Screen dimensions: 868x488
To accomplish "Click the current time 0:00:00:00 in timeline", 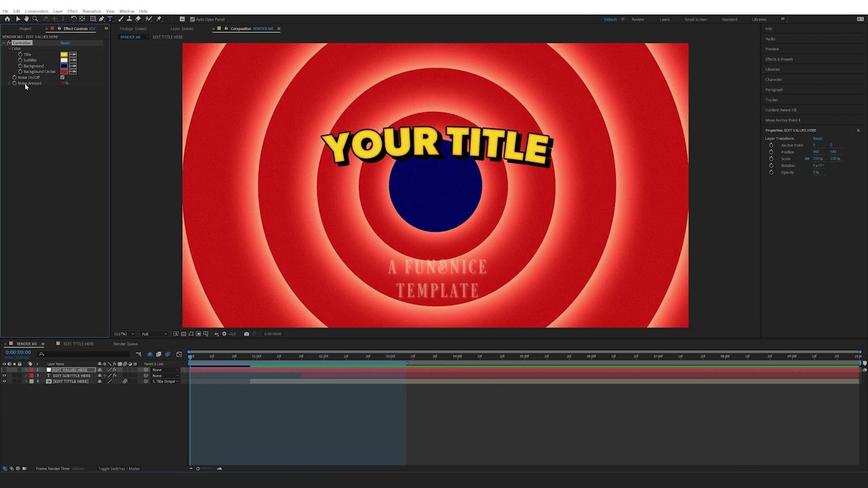I will 18,352.
